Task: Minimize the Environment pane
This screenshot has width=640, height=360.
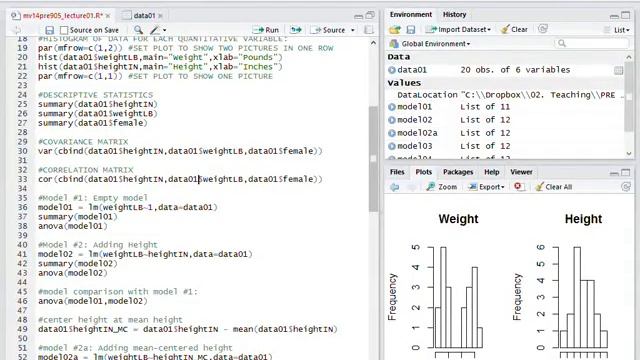Action: tap(614, 16)
